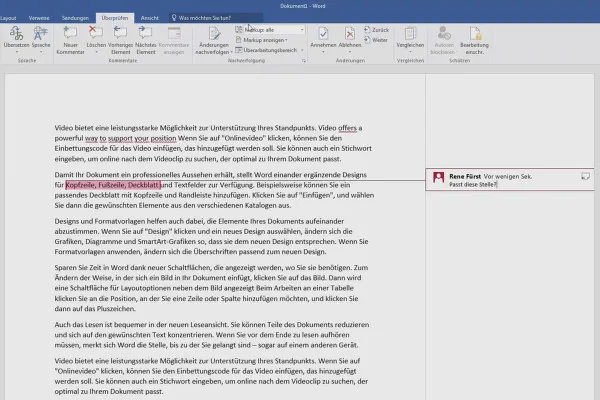Screen dimensions: 600x400
Task: Switch to the Verweise tab
Action: coord(39,18)
